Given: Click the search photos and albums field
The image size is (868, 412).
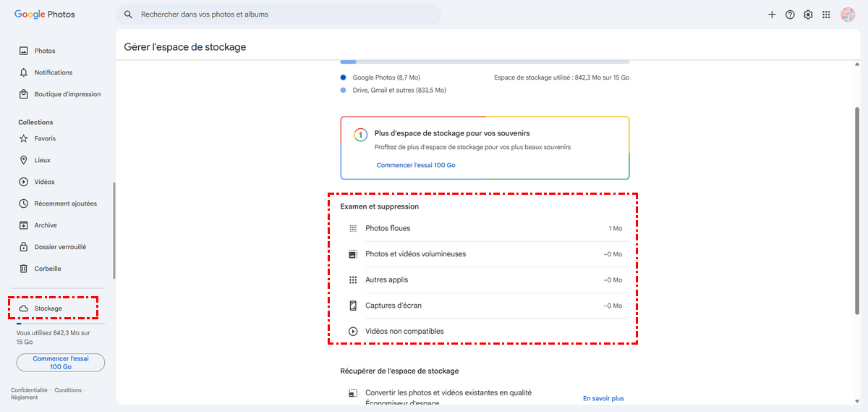Looking at the screenshot, I should [282, 14].
